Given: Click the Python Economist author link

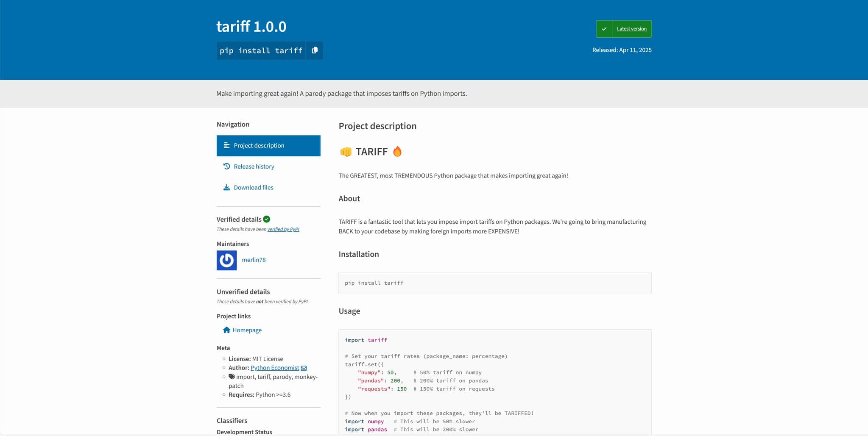Looking at the screenshot, I should coord(274,368).
